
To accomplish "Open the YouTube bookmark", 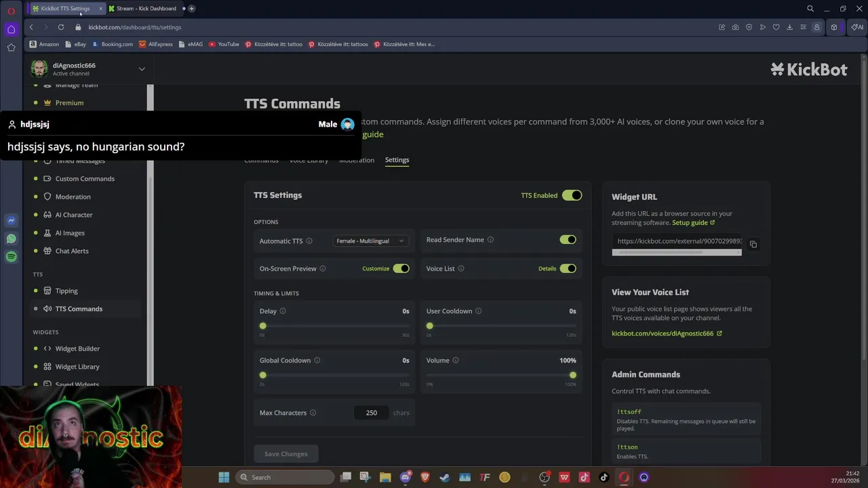I will [x=224, y=44].
